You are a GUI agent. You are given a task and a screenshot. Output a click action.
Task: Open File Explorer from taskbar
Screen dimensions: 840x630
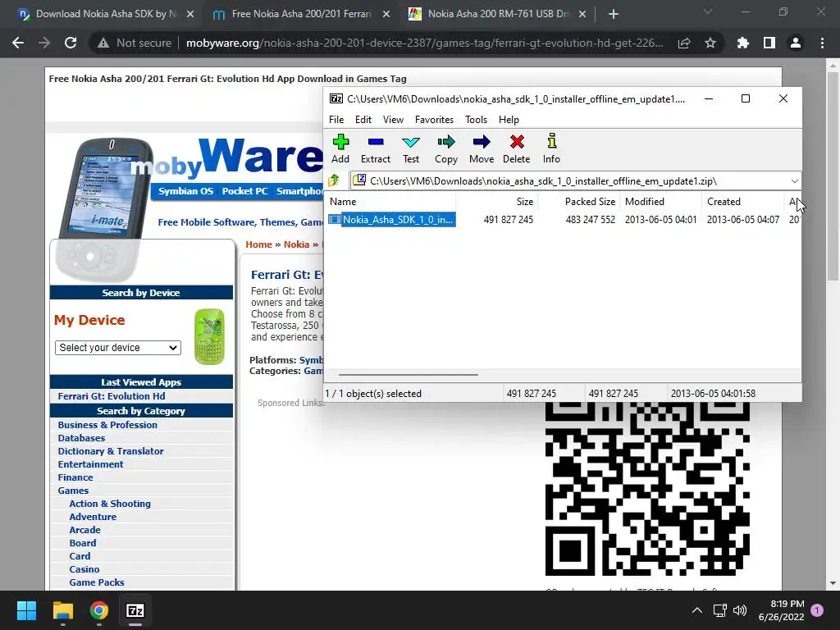62,610
